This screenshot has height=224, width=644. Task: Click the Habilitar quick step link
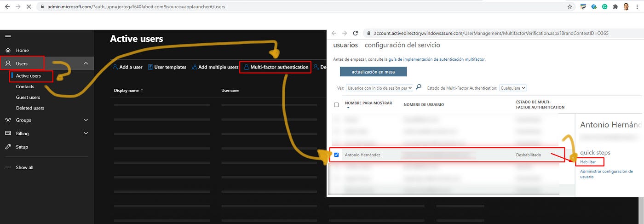pyautogui.click(x=588, y=162)
